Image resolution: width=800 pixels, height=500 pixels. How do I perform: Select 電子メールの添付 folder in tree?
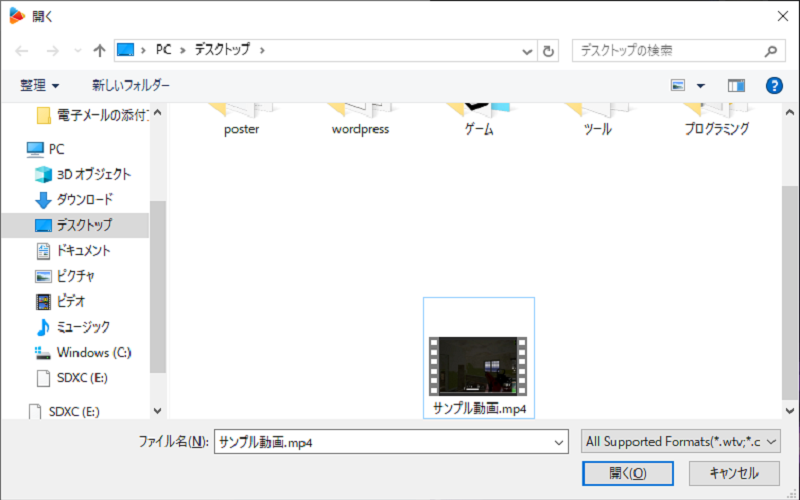click(x=92, y=115)
